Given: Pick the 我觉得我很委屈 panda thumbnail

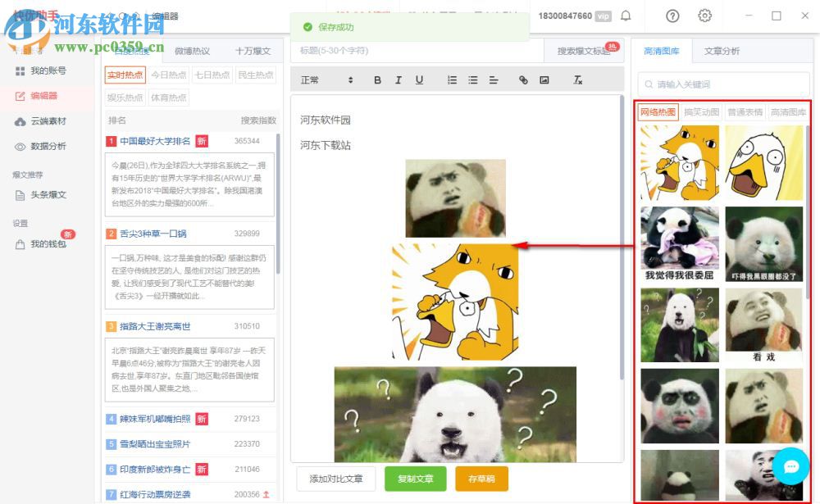Looking at the screenshot, I should pos(680,244).
